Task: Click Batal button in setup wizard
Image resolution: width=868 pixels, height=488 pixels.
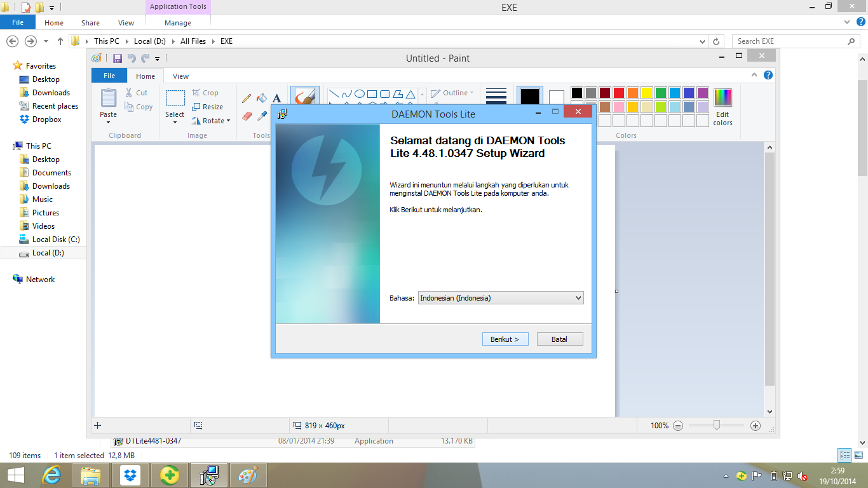Action: click(x=560, y=339)
